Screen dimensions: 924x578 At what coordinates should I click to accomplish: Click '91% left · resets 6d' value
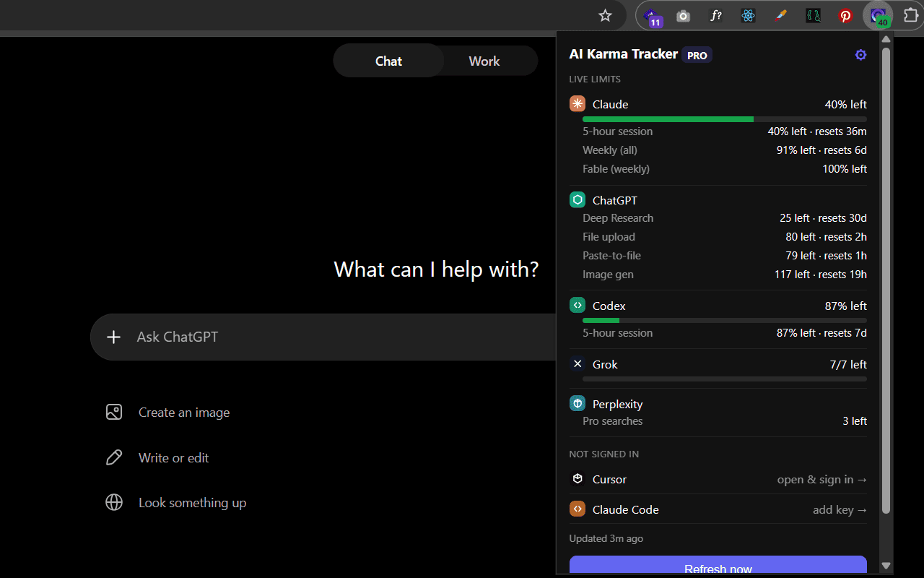[821, 150]
